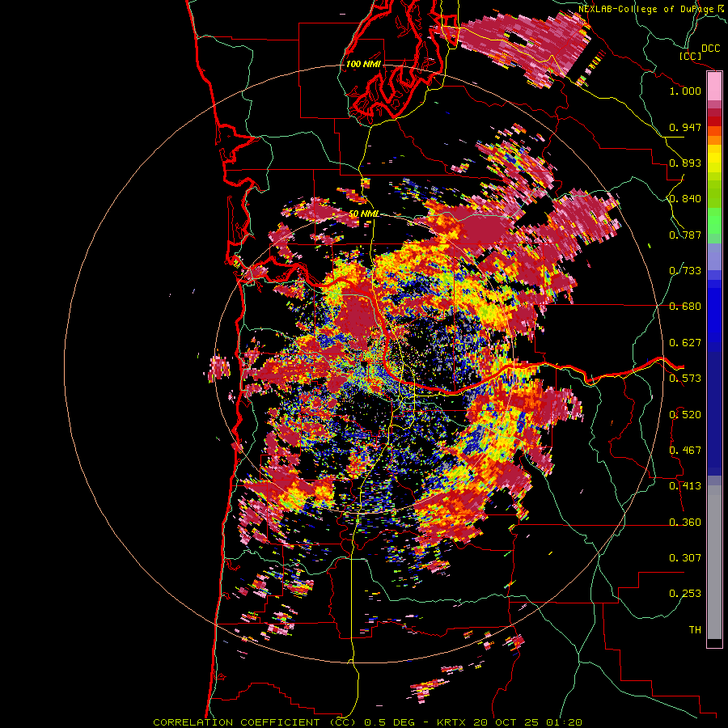728x728 pixels.
Task: Click the TH threshold label in the legend
Action: tap(695, 630)
